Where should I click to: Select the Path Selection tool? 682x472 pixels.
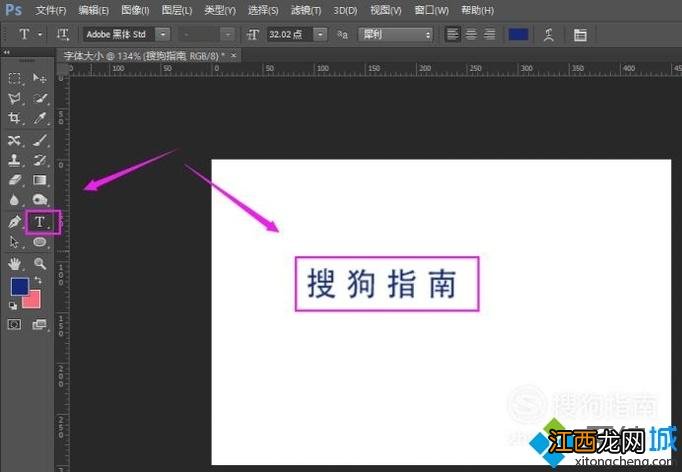tap(14, 242)
